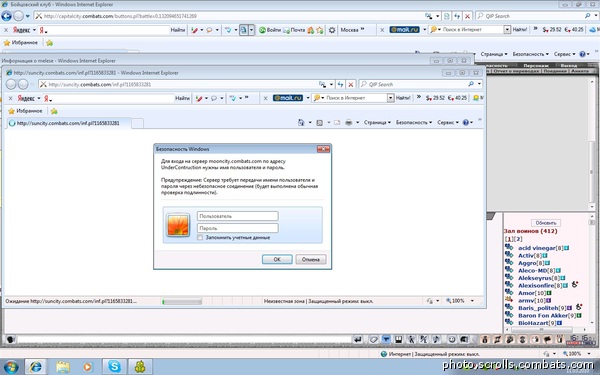Open the Skype icon in the taskbar
The height and width of the screenshot is (375, 600).
114,367
